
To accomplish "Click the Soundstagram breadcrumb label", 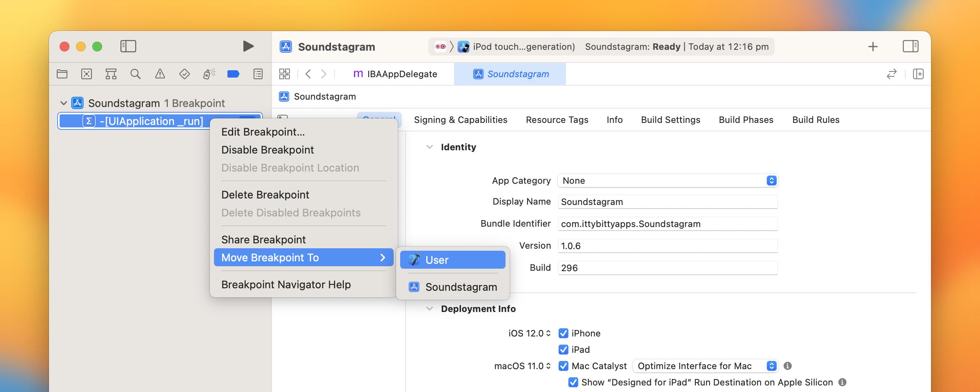I will (x=325, y=97).
